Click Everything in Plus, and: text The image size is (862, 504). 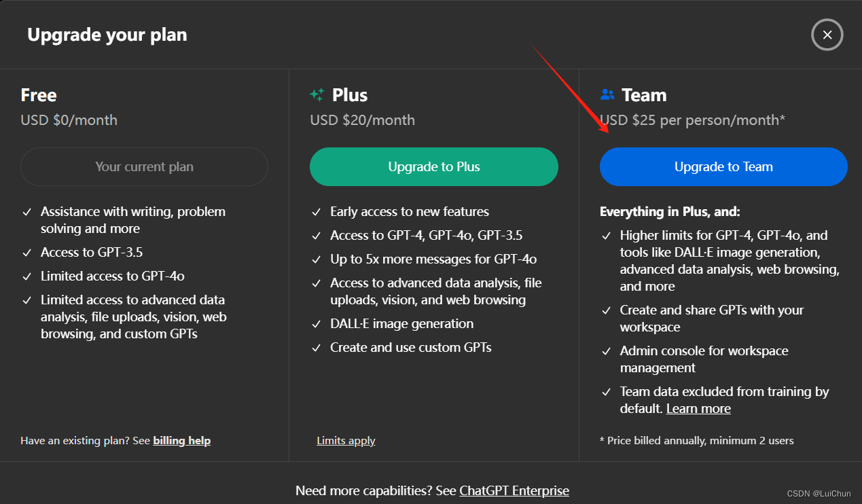coord(670,211)
